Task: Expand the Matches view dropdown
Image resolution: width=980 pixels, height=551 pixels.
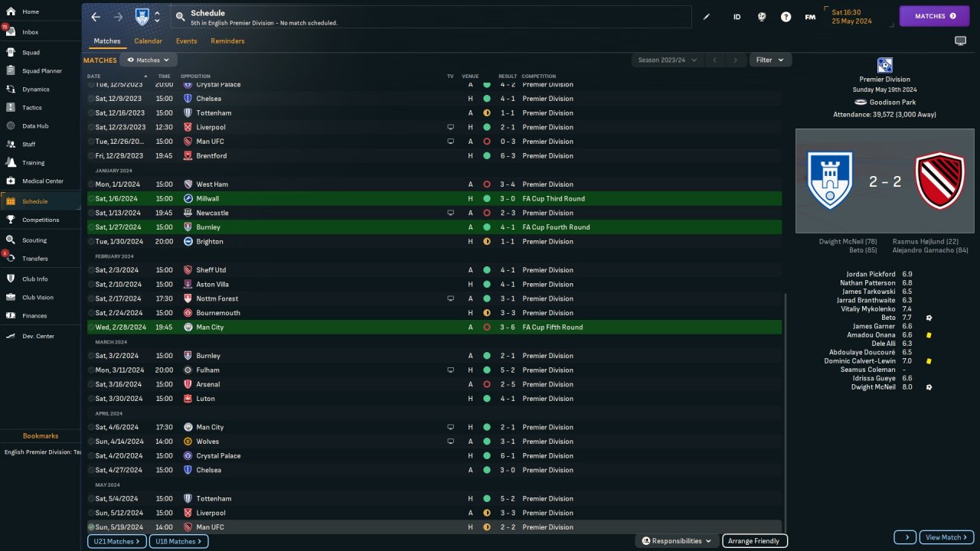Action: pos(149,60)
